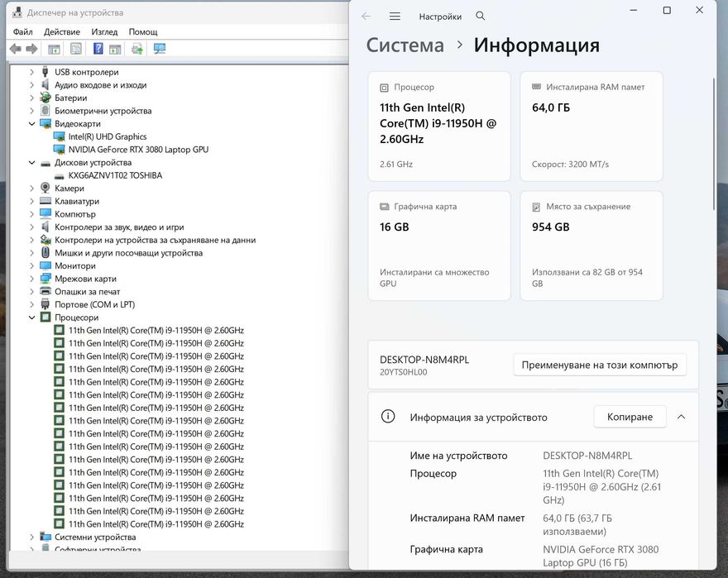Click the Видеокарти display adapter icon
The width and height of the screenshot is (728, 578).
(45, 123)
